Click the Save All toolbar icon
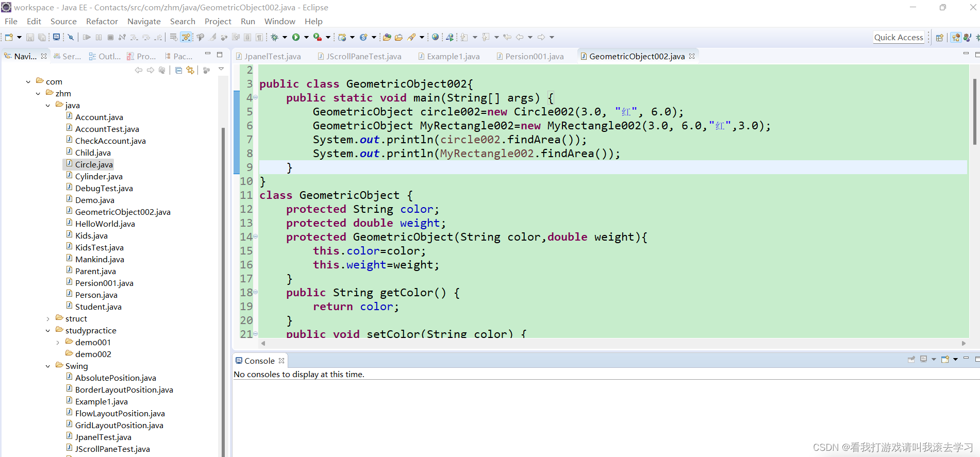Viewport: 980px width, 457px height. point(42,37)
